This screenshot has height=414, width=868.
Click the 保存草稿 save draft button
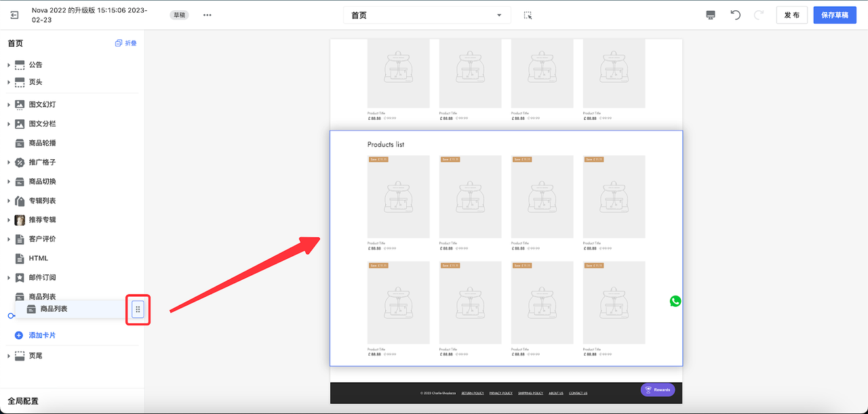(834, 15)
